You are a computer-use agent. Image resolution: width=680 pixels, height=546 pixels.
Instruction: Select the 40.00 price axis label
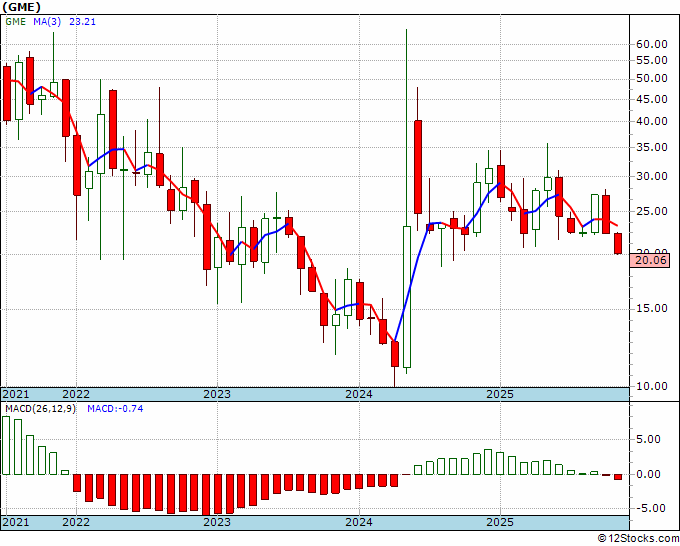pyautogui.click(x=651, y=121)
